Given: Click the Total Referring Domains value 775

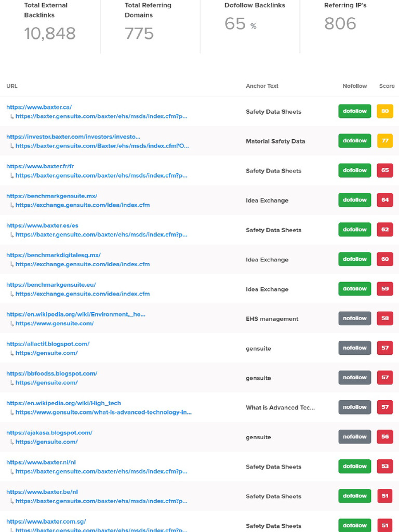Looking at the screenshot, I should pos(139,34).
